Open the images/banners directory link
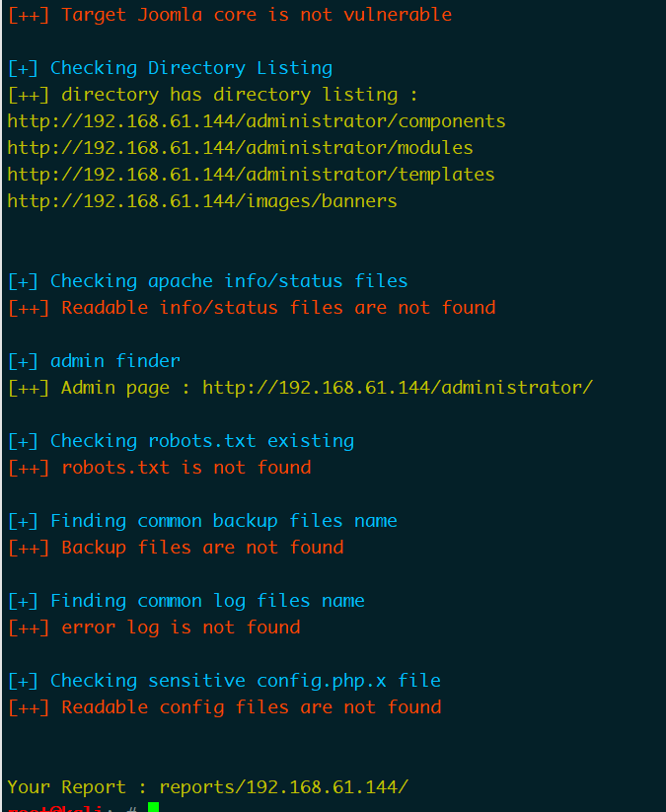The height and width of the screenshot is (812, 666). point(202,201)
